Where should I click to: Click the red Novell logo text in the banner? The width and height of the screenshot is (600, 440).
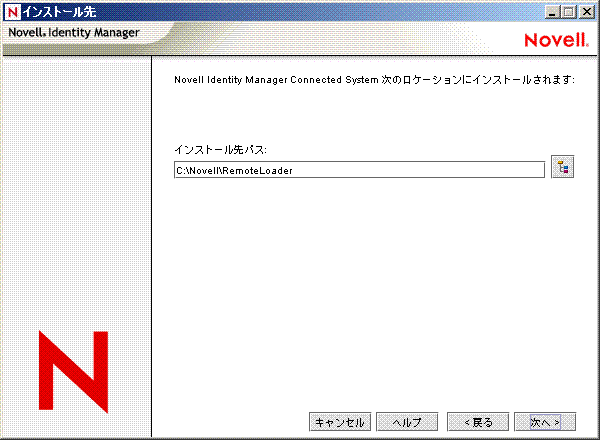click(556, 40)
